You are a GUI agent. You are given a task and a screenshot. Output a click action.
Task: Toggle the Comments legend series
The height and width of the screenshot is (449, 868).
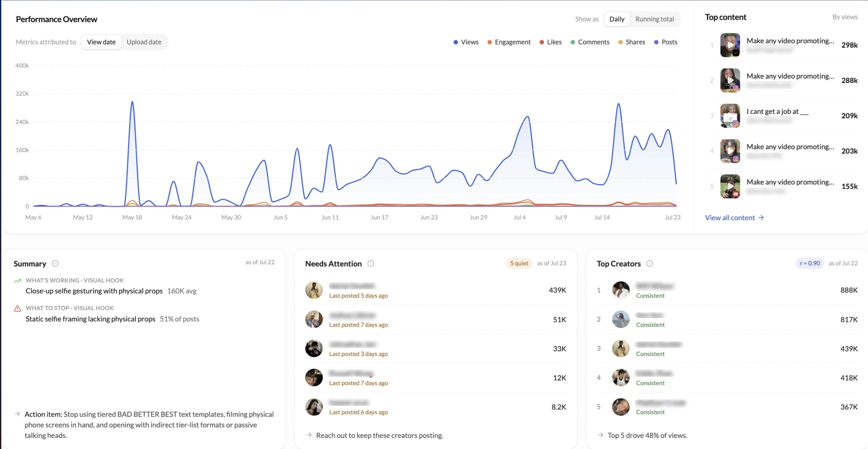pyautogui.click(x=590, y=42)
